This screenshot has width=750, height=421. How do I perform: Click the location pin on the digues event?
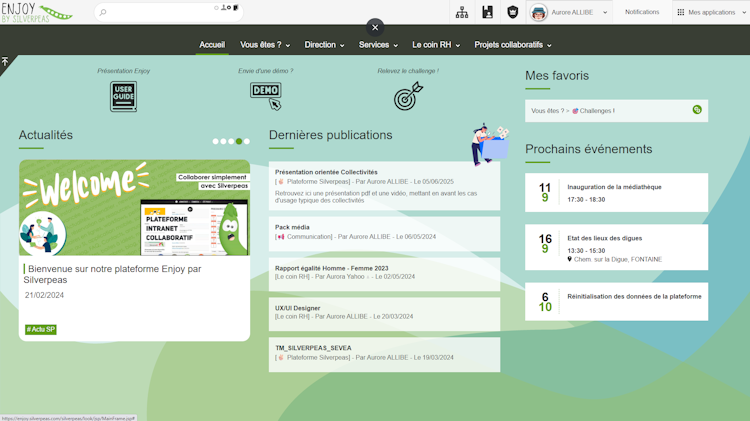(x=569, y=259)
